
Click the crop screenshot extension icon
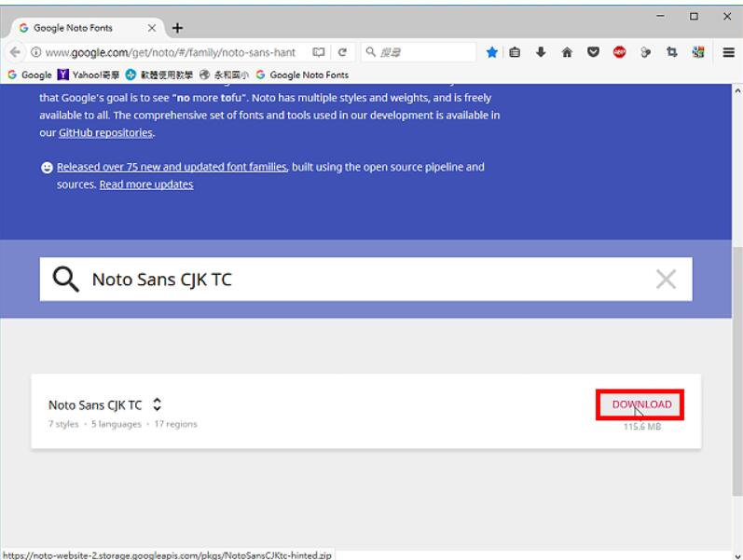click(671, 52)
